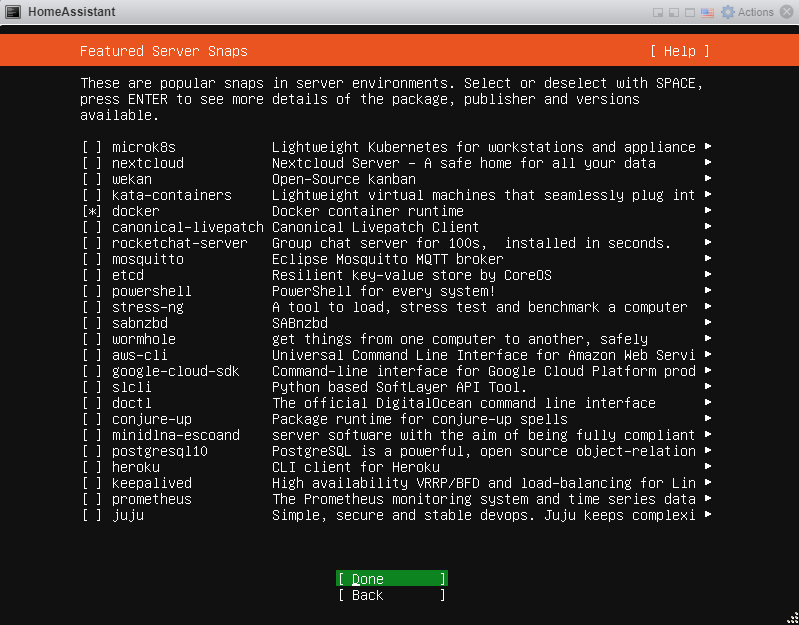Select the sabnzbd snap name
The image size is (799, 625).
click(140, 323)
